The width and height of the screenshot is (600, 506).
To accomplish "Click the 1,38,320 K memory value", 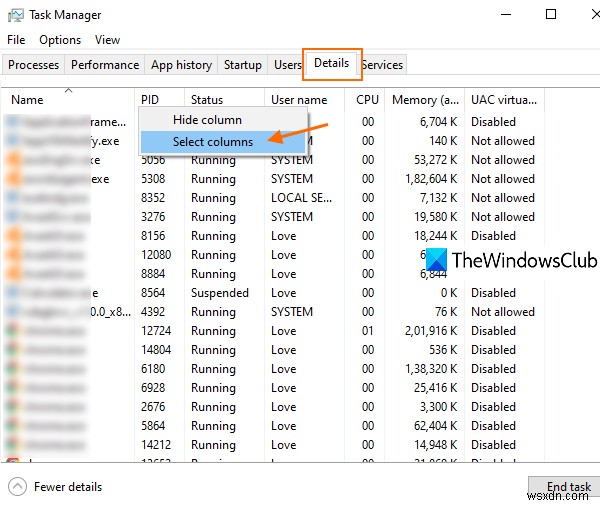I will point(431,369).
